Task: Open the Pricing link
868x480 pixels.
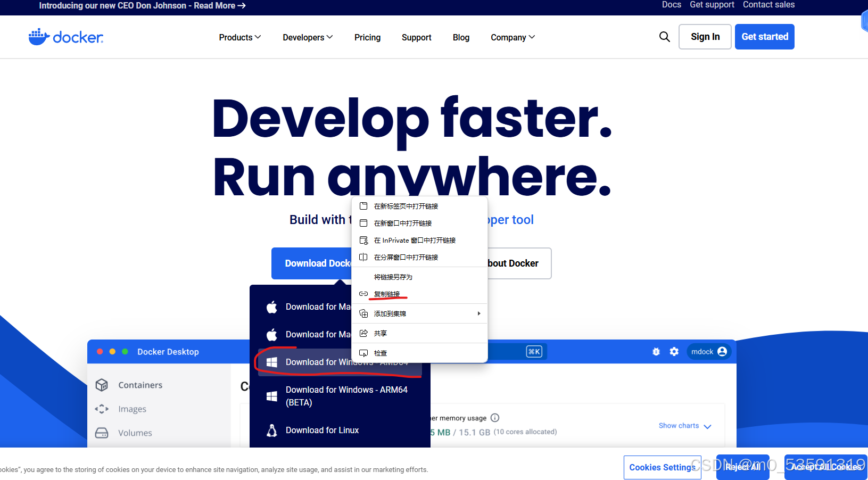Action: pos(368,37)
